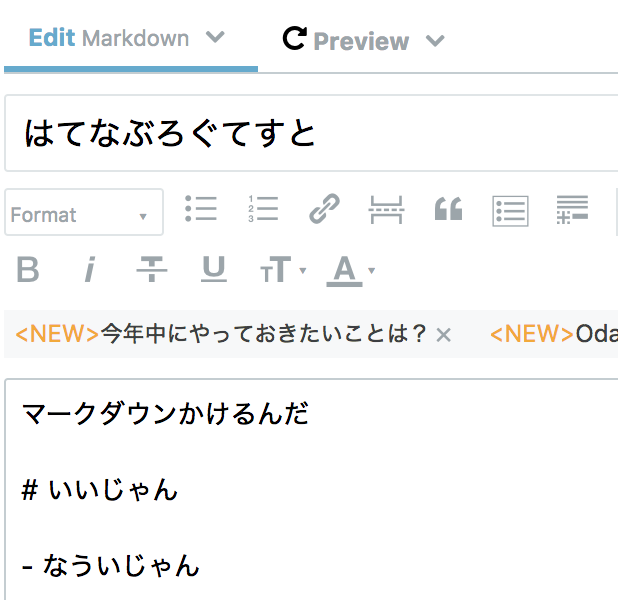This screenshot has width=618, height=600.
Task: Switch to the Edit Markdown tab
Action: (x=109, y=38)
